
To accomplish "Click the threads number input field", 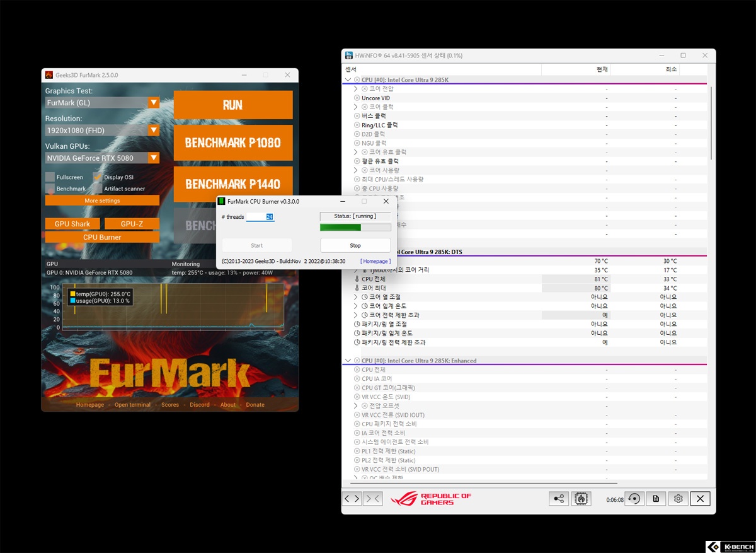I will click(x=260, y=216).
